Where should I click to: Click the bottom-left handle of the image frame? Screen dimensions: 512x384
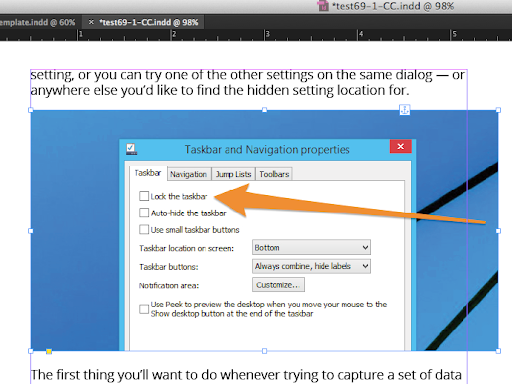tap(31, 351)
